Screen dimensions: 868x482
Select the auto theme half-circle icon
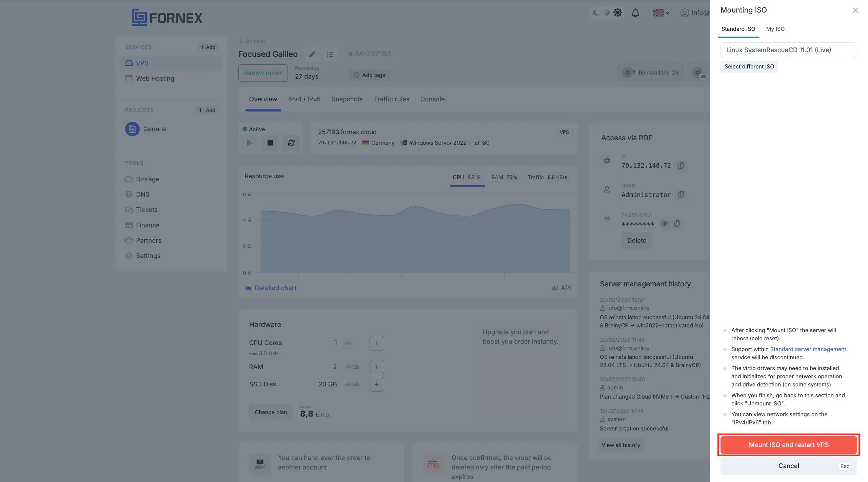click(x=606, y=13)
